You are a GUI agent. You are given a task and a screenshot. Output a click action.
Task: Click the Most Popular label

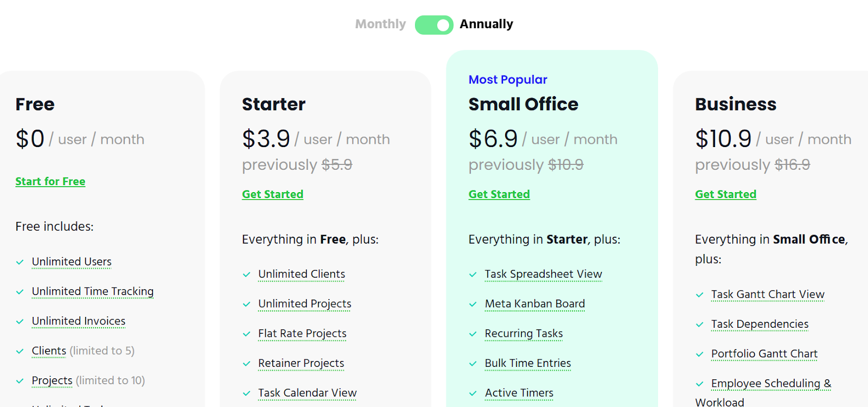pos(508,80)
